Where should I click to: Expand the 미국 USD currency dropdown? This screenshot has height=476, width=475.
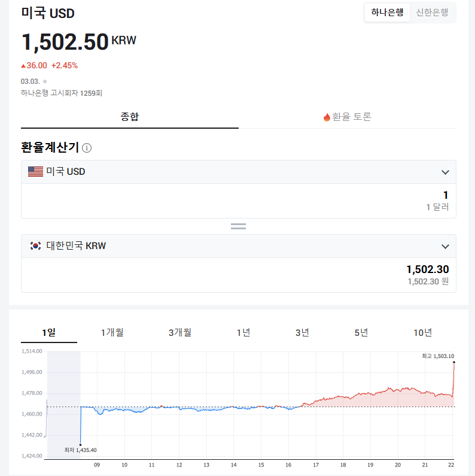tap(445, 172)
